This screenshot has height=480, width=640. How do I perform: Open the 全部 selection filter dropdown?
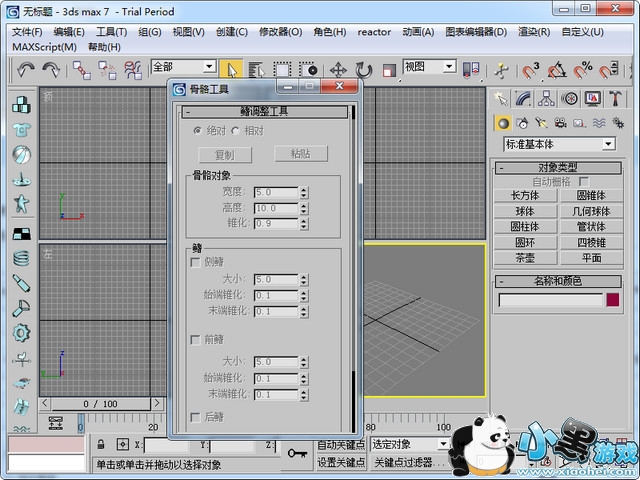[x=183, y=67]
